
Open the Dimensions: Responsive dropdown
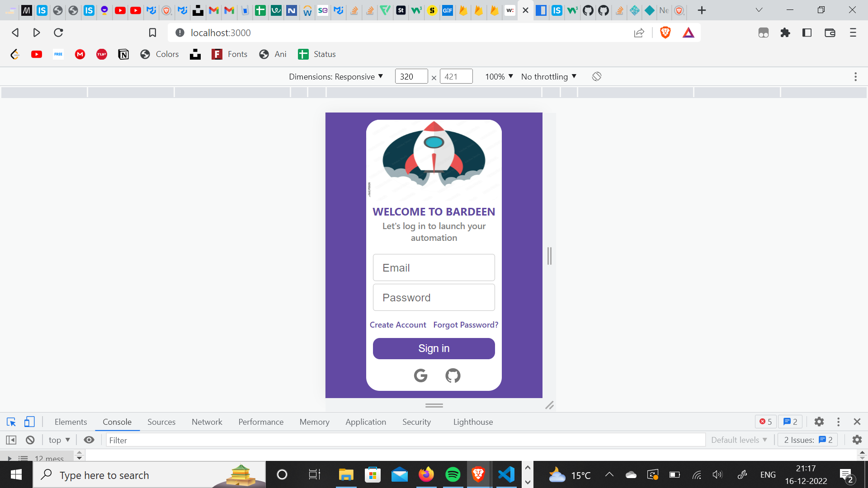336,76
